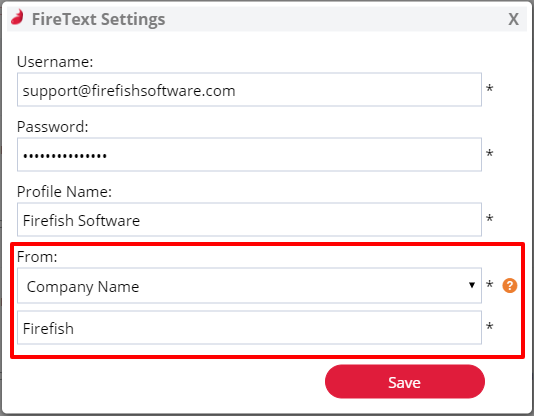Click the dropdown arrow beside Company Name
The height and width of the screenshot is (416, 534).
click(472, 285)
